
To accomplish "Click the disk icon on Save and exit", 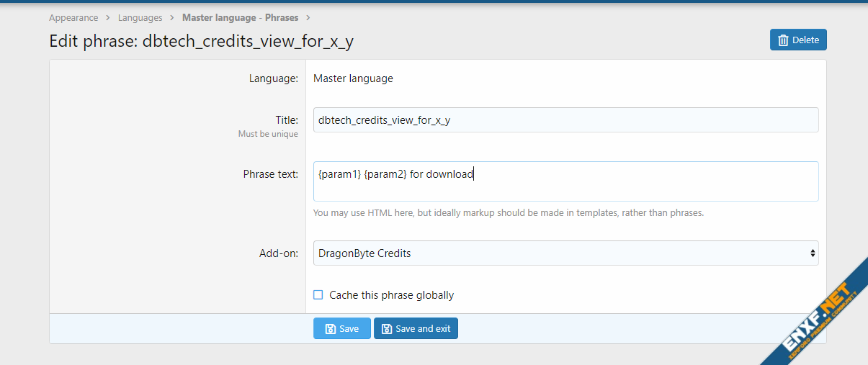I will 387,329.
